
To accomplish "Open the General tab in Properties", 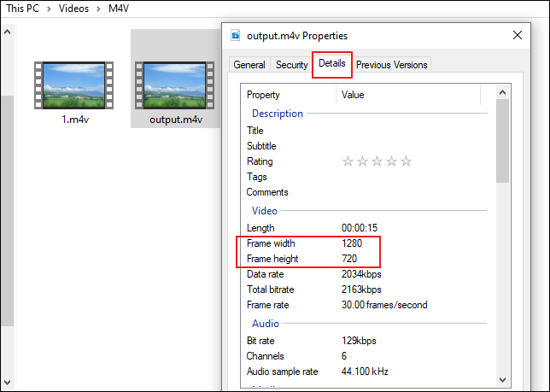I will point(249,65).
